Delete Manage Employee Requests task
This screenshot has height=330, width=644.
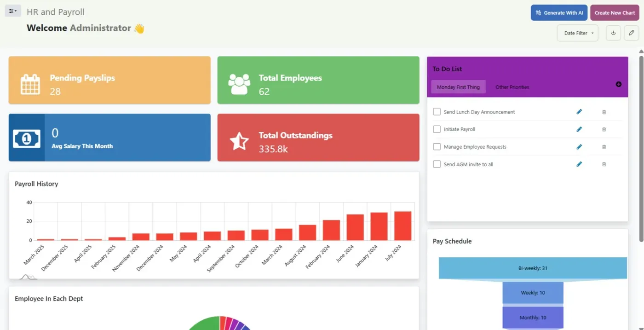click(x=604, y=147)
